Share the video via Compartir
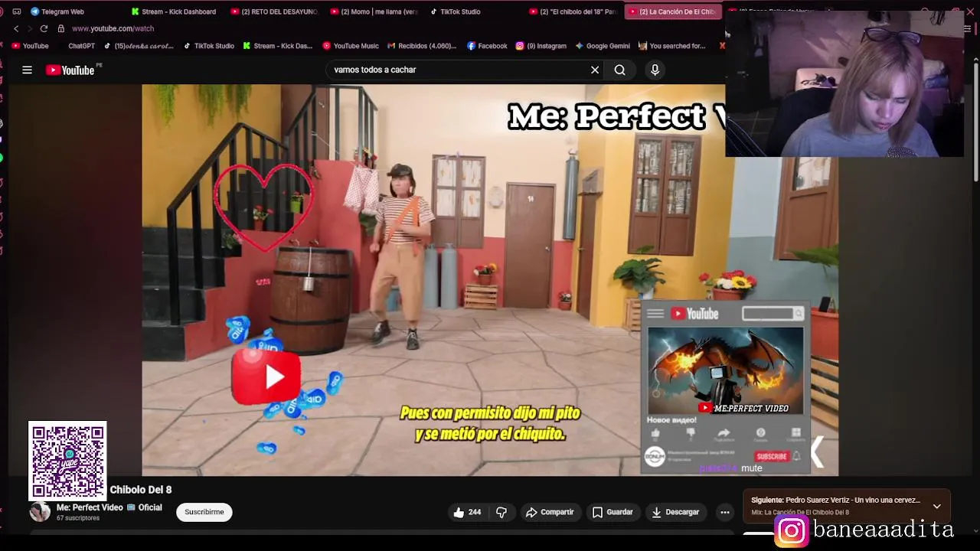This screenshot has width=980, height=551. [x=550, y=512]
